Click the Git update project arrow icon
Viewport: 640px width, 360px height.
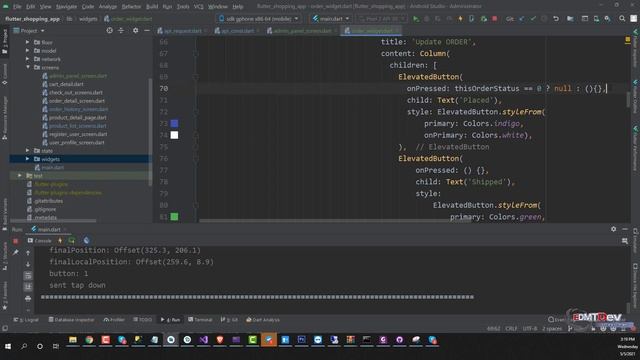tap(522, 19)
